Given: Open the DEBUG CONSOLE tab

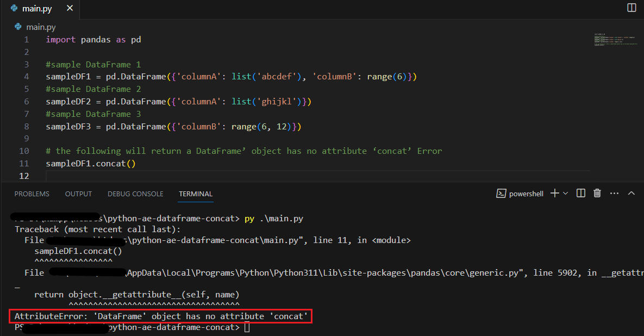Looking at the screenshot, I should [135, 194].
